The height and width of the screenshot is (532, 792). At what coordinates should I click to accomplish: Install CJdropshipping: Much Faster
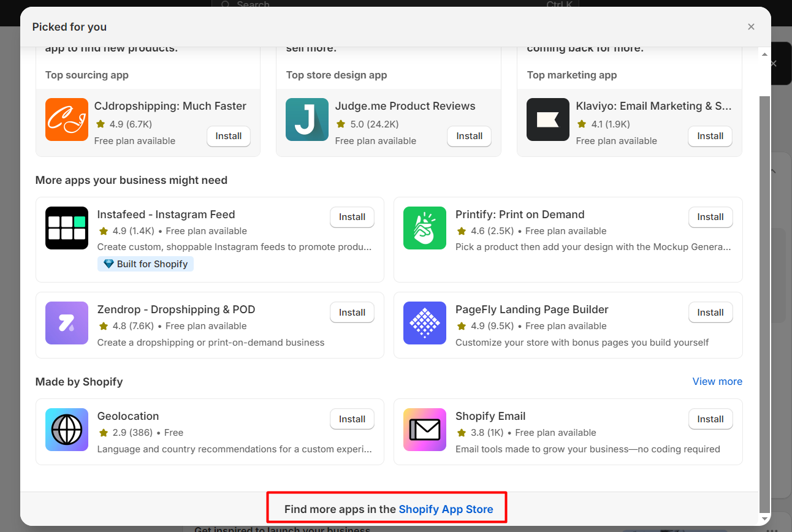[229, 136]
